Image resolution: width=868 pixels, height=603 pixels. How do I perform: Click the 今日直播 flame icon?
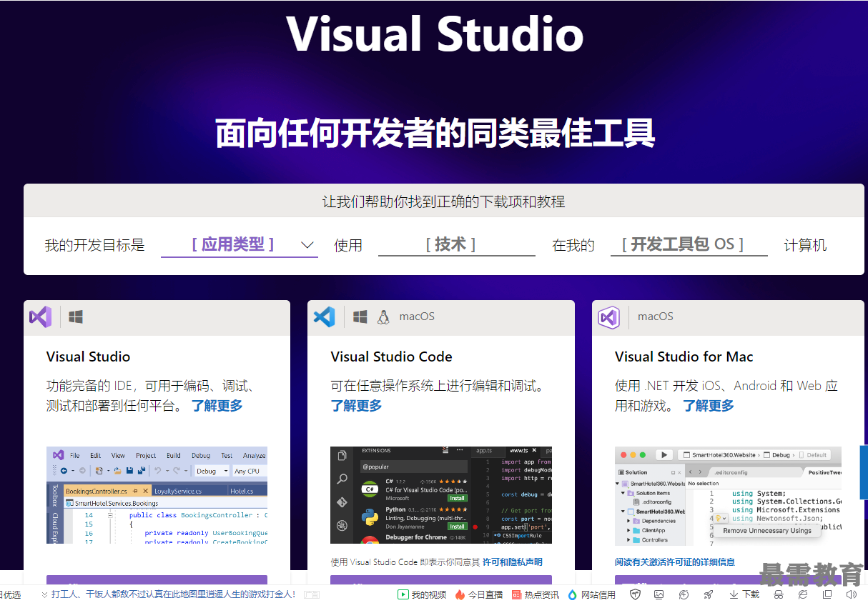click(x=460, y=594)
